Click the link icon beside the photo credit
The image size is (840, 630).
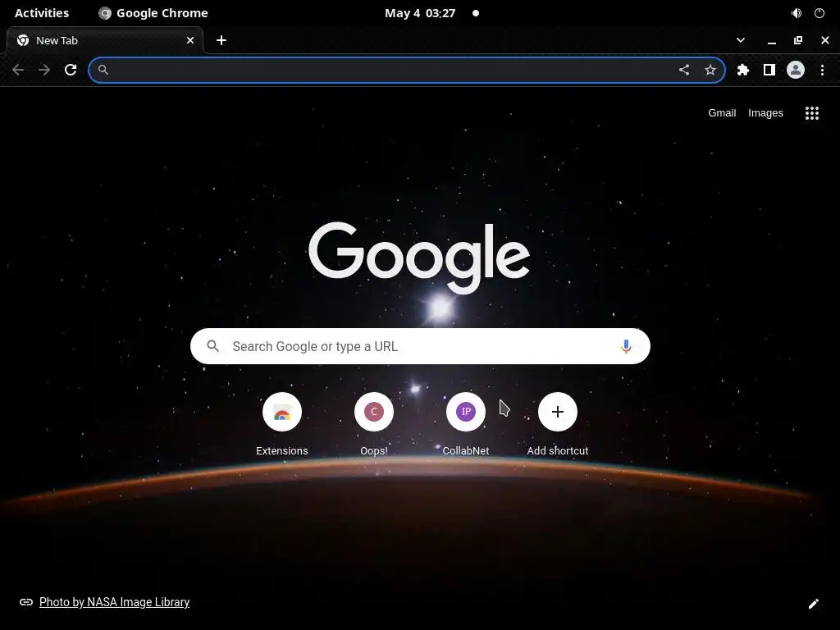click(25, 602)
